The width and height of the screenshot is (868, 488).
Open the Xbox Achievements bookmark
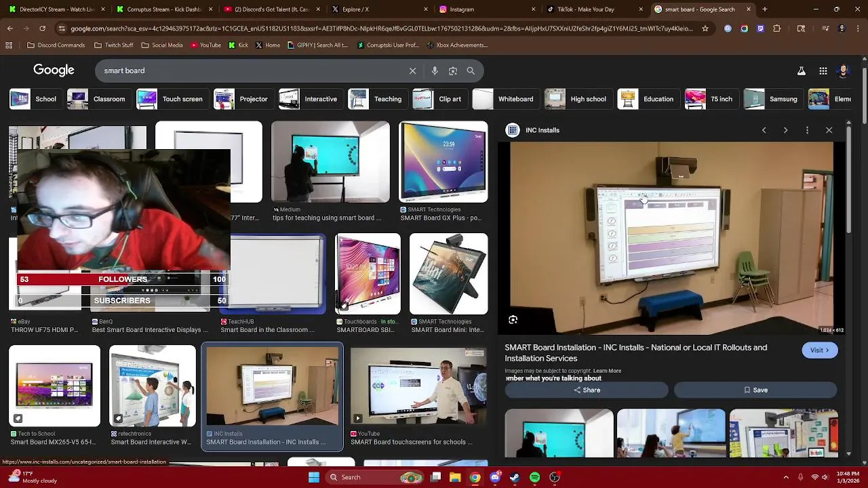click(457, 45)
